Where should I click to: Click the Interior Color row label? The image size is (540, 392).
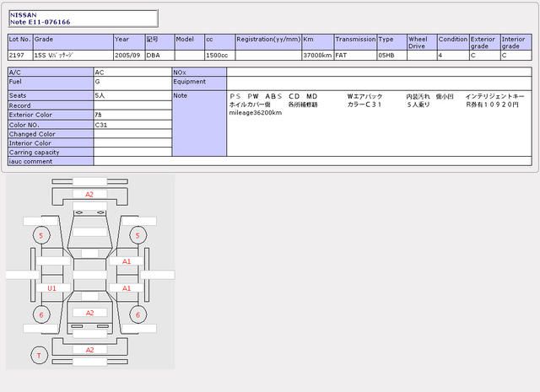[51, 142]
